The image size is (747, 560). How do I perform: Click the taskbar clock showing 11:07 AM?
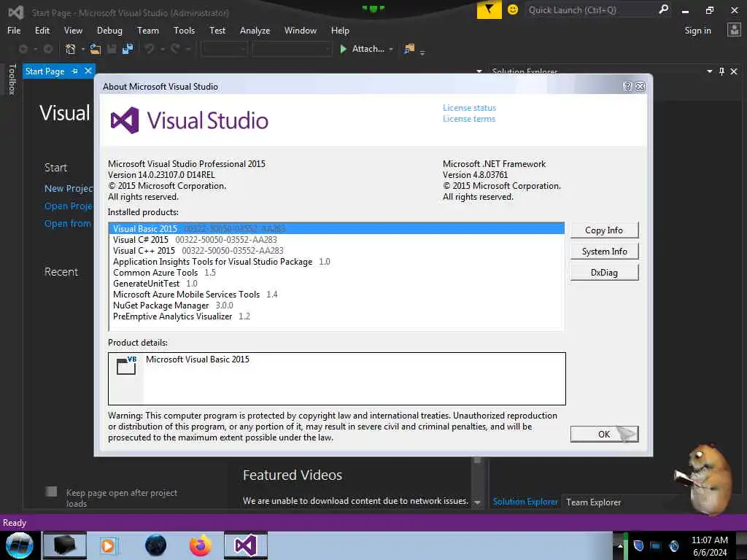click(709, 540)
